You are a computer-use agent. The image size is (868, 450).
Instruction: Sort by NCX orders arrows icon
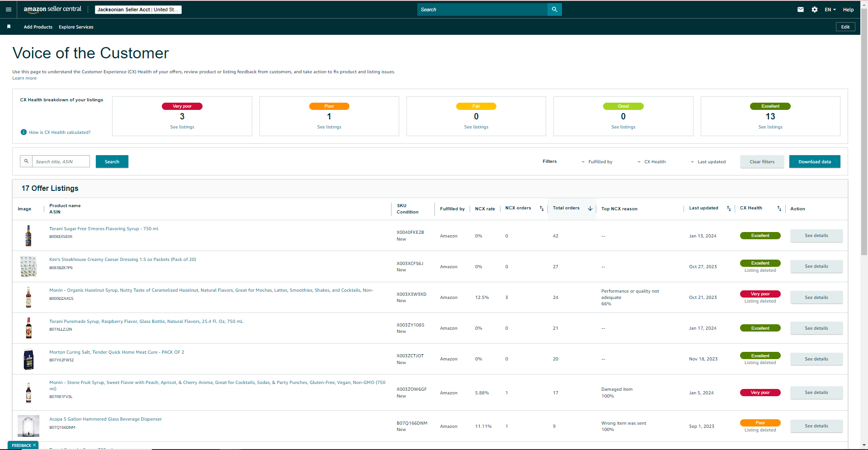pos(542,208)
